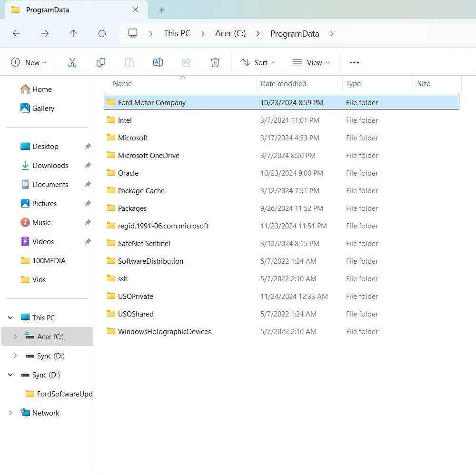This screenshot has width=476, height=475.
Task: Expand the Acer (C:) tree node
Action: [15, 336]
